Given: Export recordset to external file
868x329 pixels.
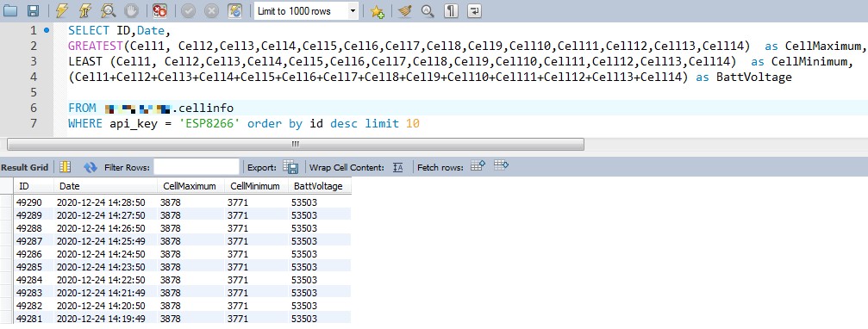Looking at the screenshot, I should tap(290, 167).
